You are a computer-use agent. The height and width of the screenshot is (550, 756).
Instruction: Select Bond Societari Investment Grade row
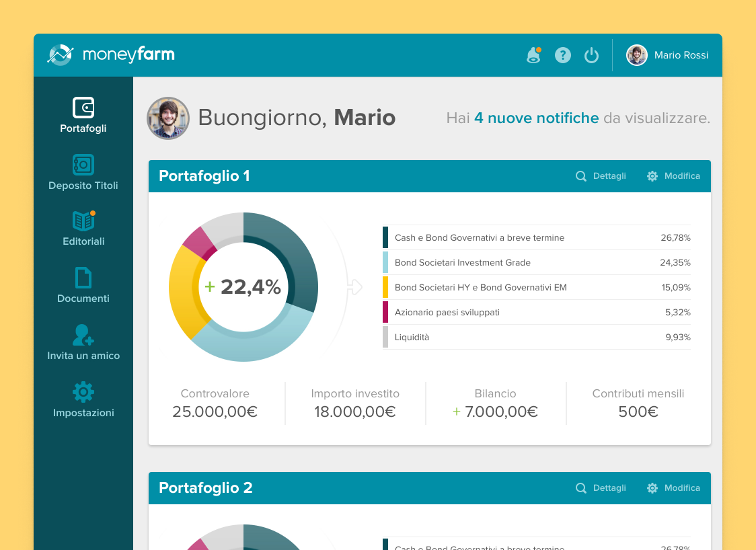point(537,262)
